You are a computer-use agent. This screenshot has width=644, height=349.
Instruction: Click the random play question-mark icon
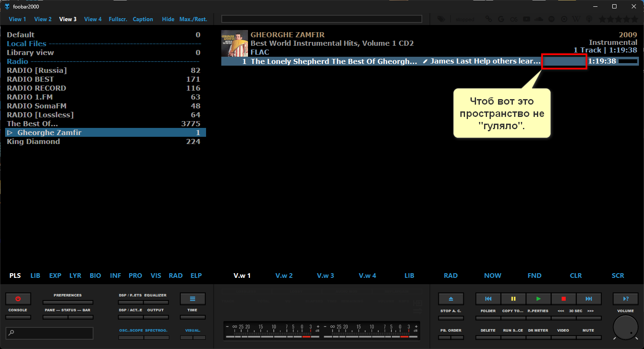click(625, 299)
